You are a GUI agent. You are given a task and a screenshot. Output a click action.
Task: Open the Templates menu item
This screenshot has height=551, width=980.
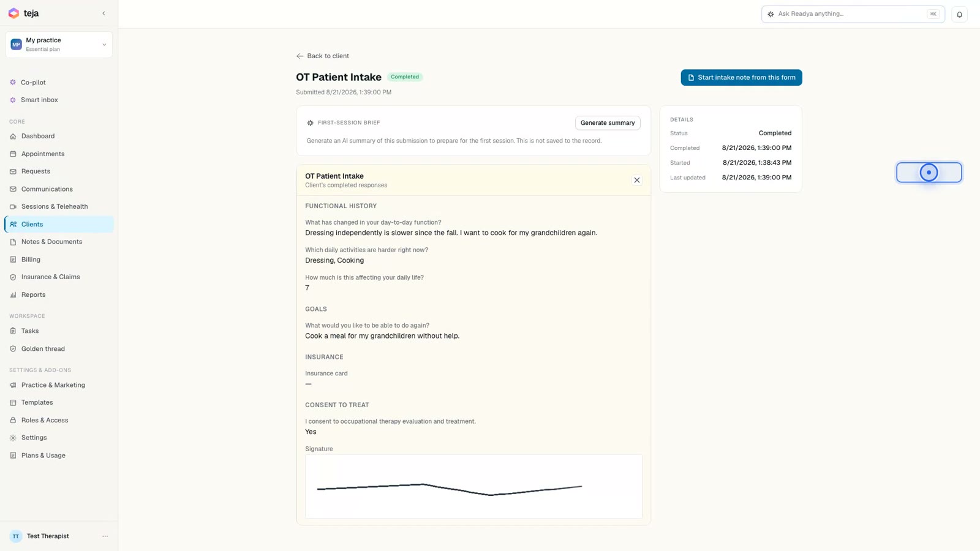[59, 402]
